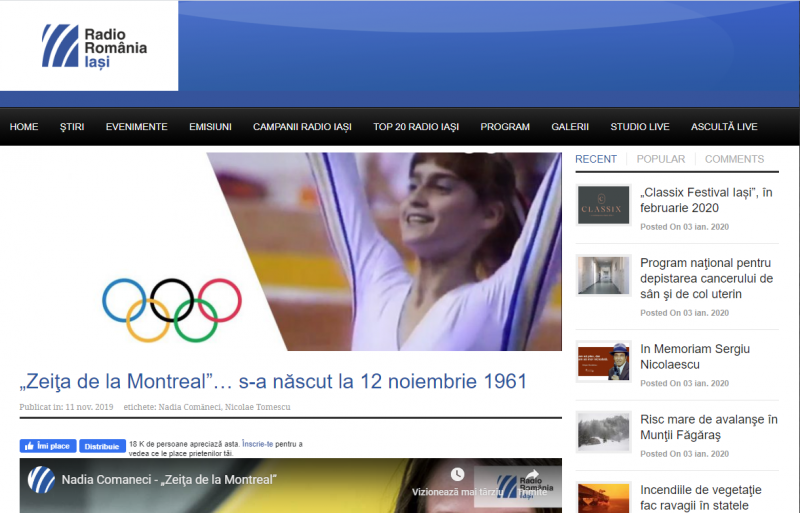Open CAMPANII RADIO IAȘI menu item
Screen dimensions: 800x513
coord(302,127)
